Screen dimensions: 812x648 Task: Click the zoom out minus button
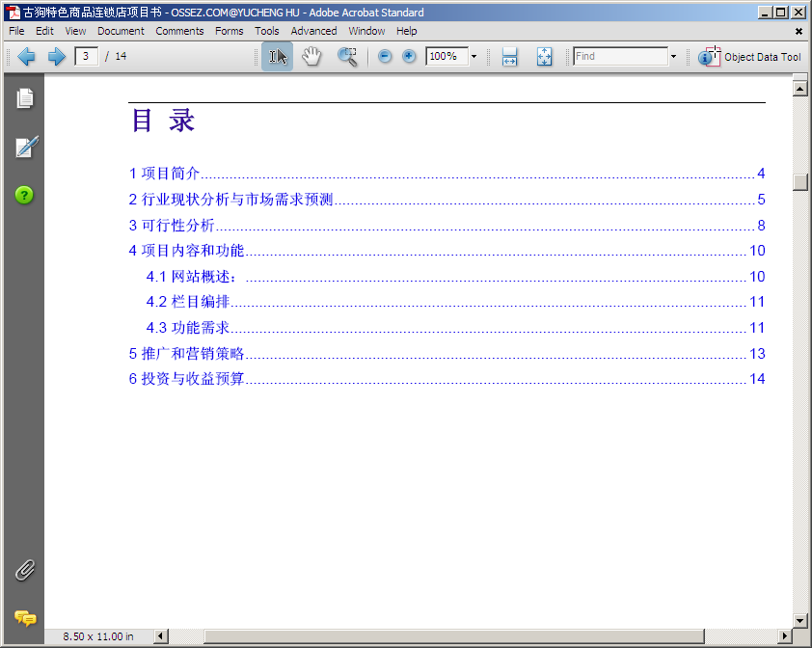pos(385,57)
